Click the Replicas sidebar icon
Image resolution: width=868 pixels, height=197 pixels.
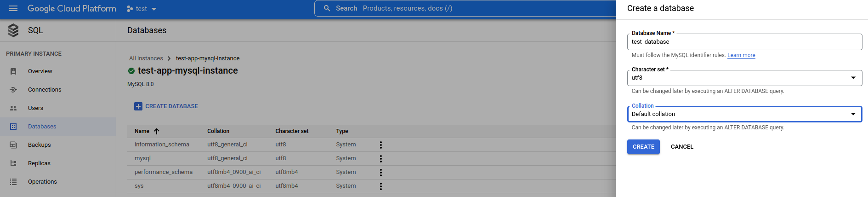[13, 163]
